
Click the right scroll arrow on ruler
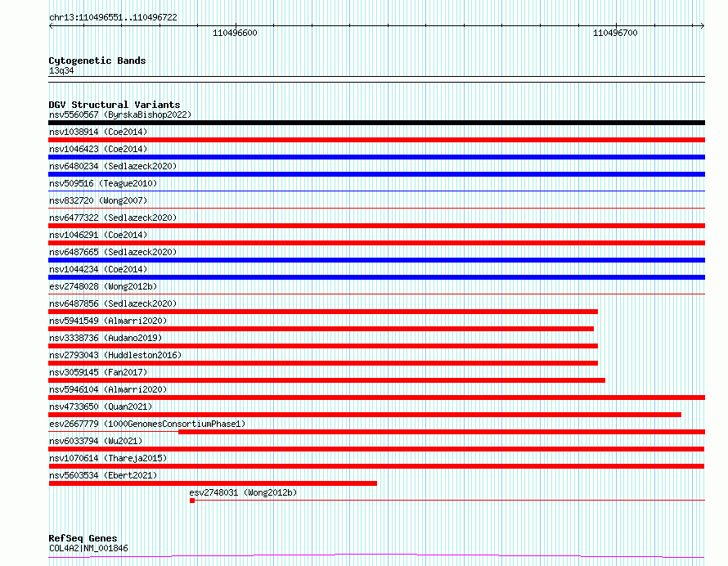click(702, 25)
